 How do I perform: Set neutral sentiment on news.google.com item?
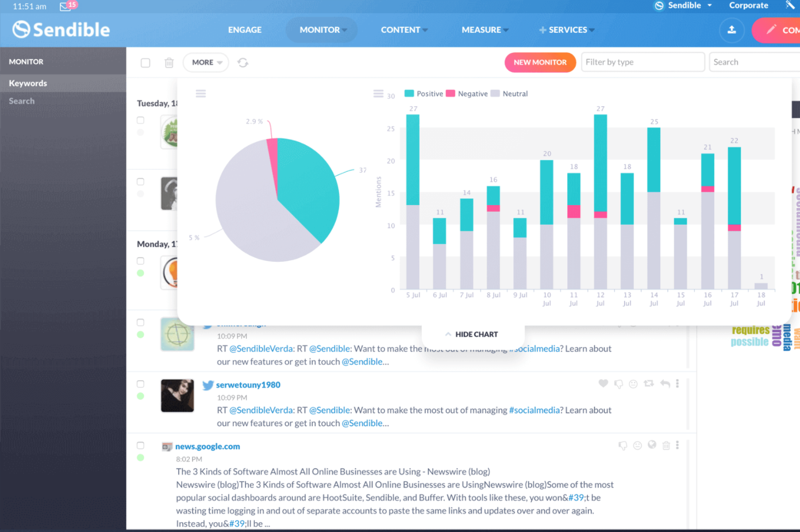(637, 445)
